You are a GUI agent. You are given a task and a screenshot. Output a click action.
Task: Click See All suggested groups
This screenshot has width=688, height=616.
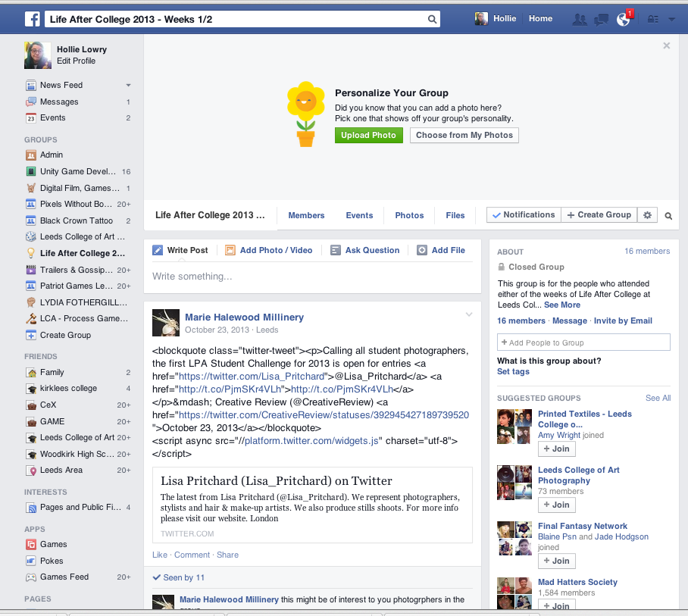[658, 398]
